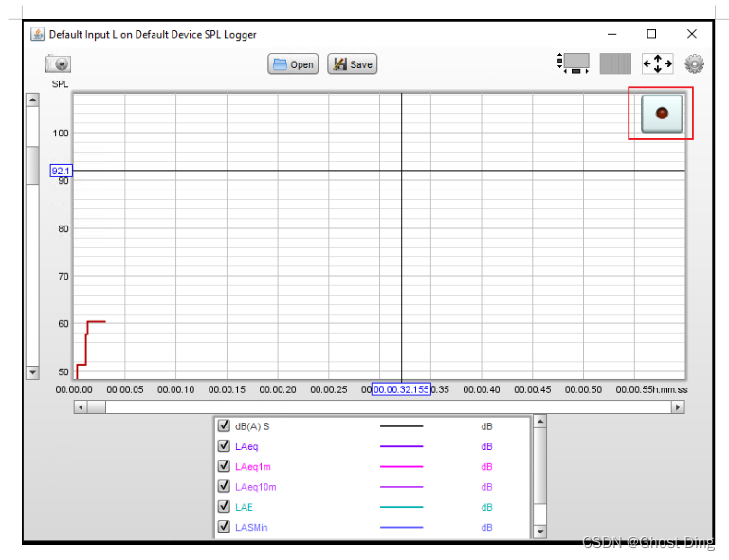Click the SPL axis label
This screenshot has height=560, width=729.
[60, 84]
